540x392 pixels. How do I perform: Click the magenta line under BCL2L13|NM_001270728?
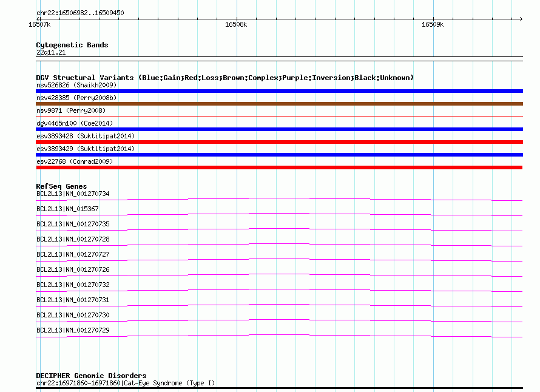pyautogui.click(x=279, y=245)
